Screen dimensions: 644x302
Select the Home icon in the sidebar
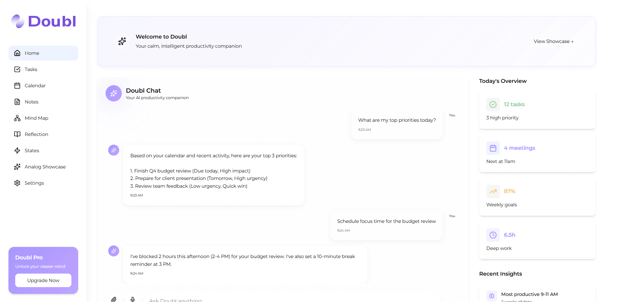17,53
